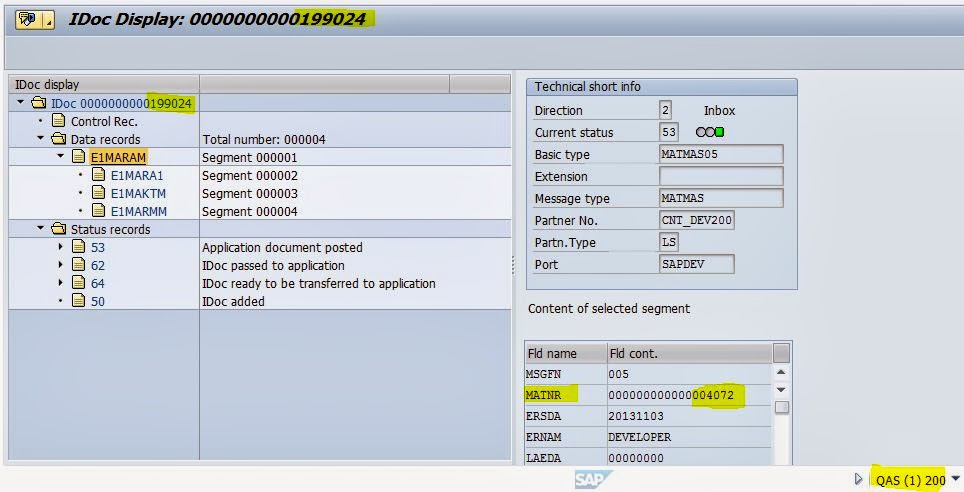Click the Partner No. CNT_DEV200 field

(x=696, y=220)
